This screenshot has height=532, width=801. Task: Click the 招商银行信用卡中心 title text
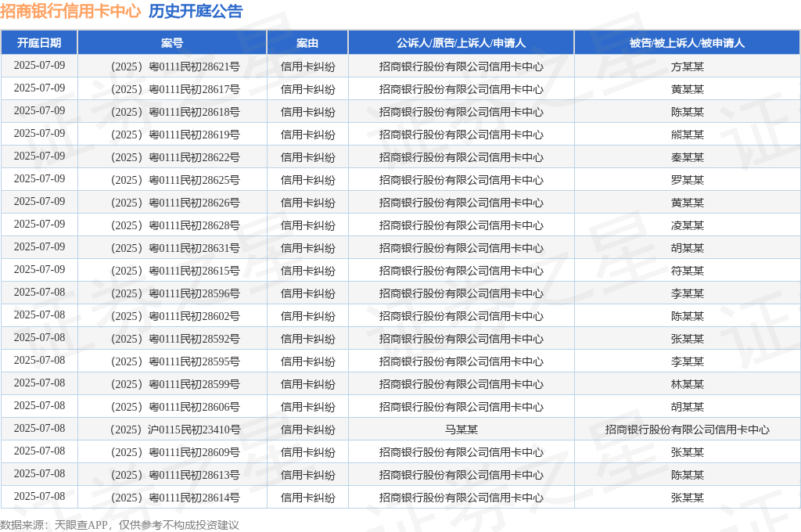(70, 11)
